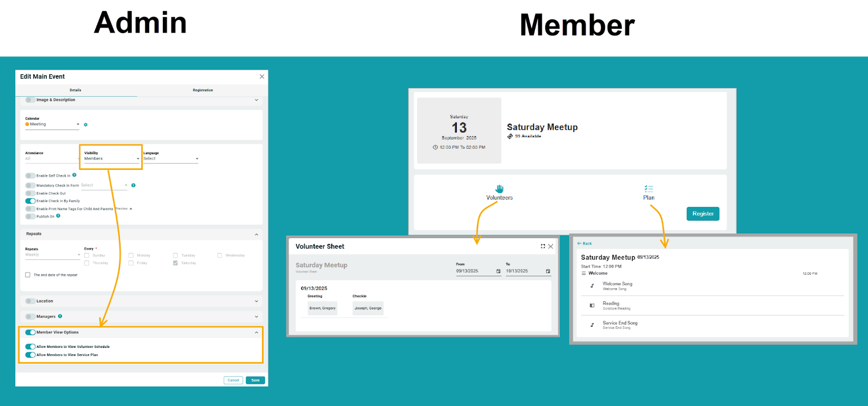The image size is (868, 406).
Task: Open the Plan checklist icon
Action: pyautogui.click(x=649, y=189)
